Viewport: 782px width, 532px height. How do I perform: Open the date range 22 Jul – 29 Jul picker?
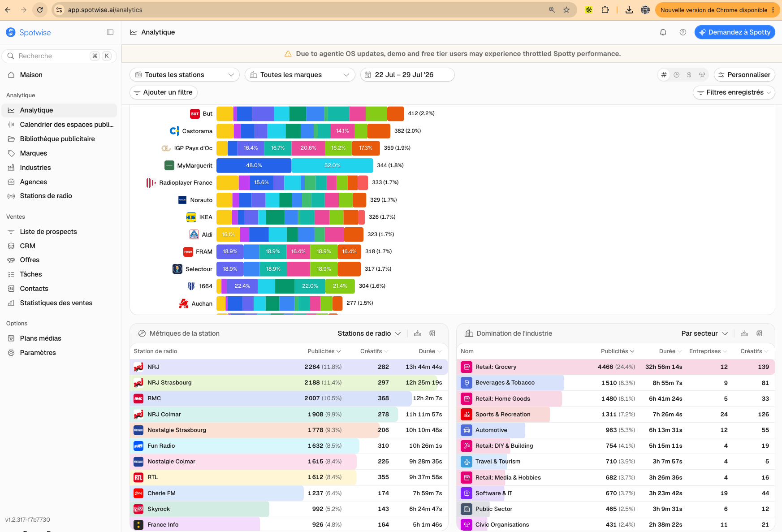click(407, 75)
